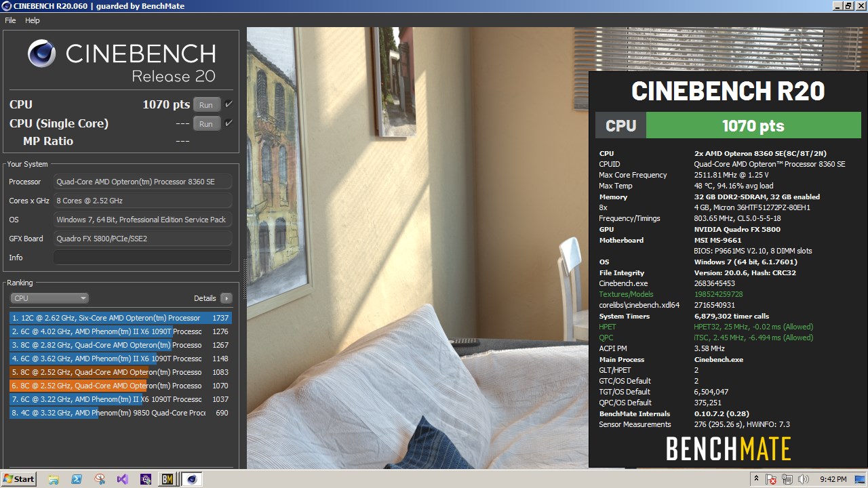Image resolution: width=868 pixels, height=488 pixels.
Task: Click the Max Core Frequency value
Action: 731,175
